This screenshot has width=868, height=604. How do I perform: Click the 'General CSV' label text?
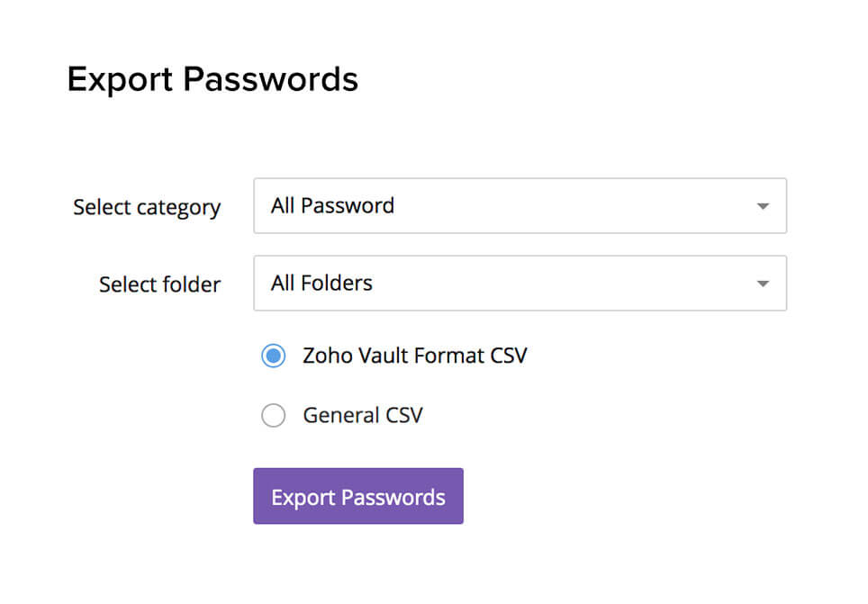click(x=363, y=415)
